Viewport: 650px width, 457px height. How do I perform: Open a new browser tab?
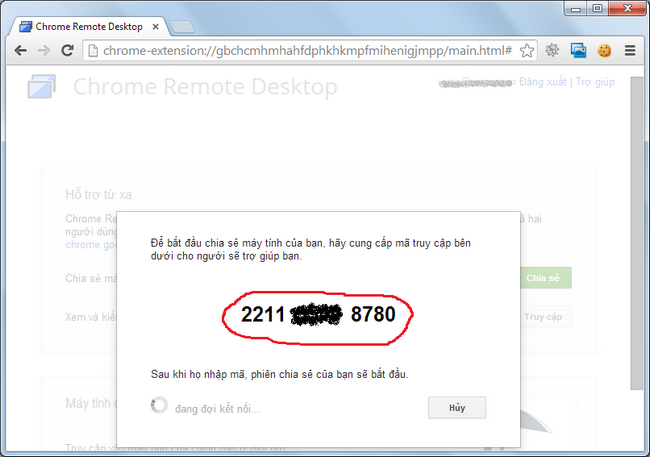tap(182, 26)
